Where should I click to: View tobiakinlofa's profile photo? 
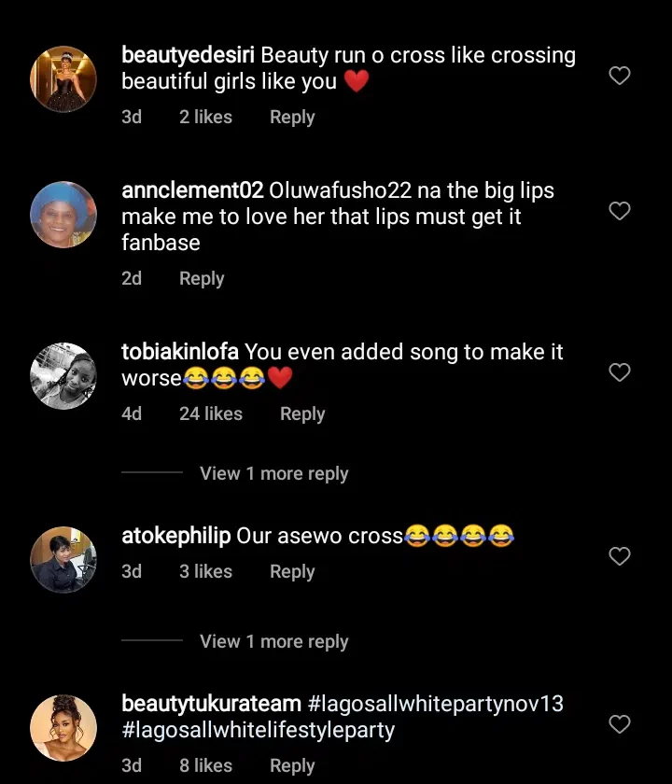(x=63, y=376)
